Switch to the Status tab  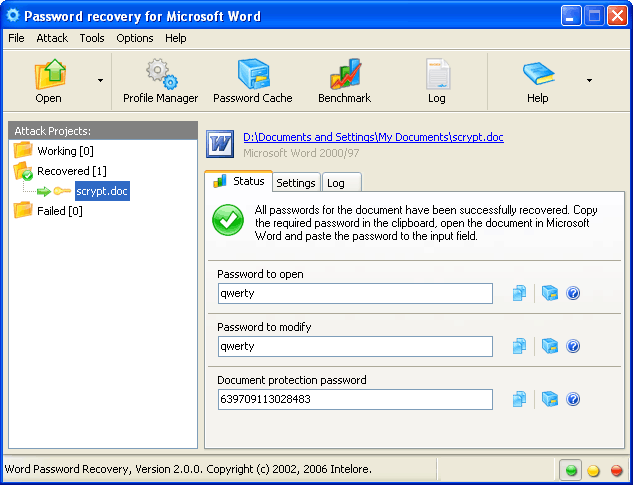239,181
